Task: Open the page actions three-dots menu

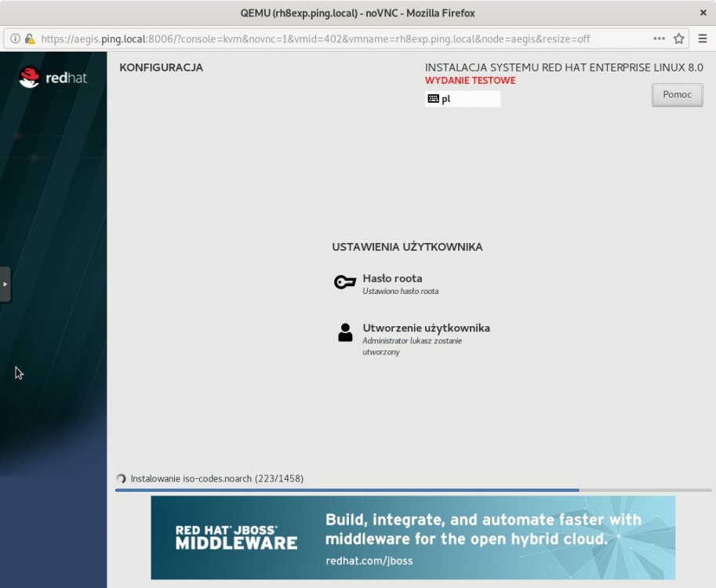Action: coord(659,38)
